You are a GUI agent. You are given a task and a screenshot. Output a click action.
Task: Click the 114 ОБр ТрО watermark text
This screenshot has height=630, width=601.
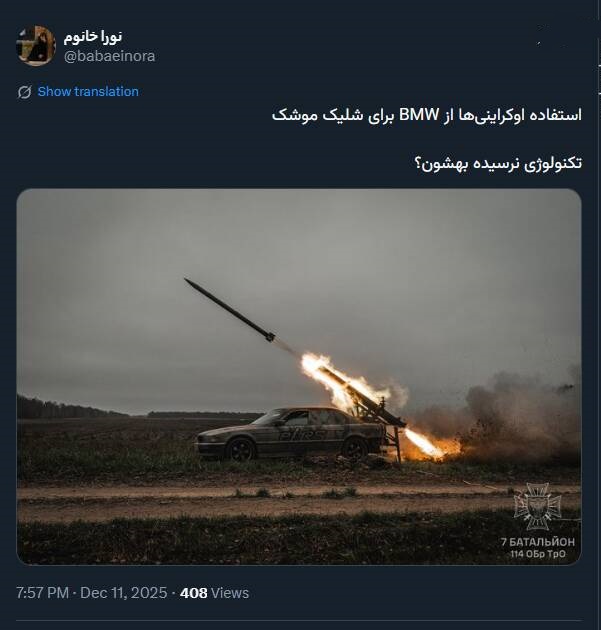(x=538, y=554)
